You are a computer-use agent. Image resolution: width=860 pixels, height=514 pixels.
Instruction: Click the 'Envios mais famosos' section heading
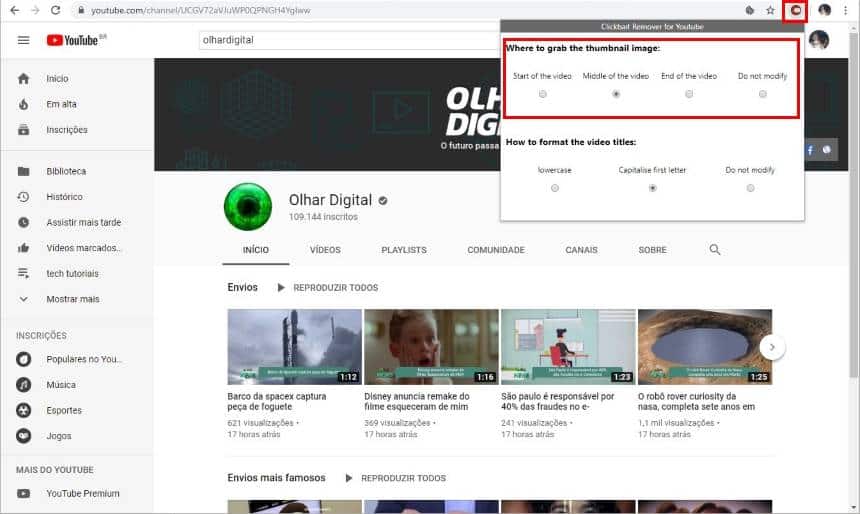tap(276, 478)
